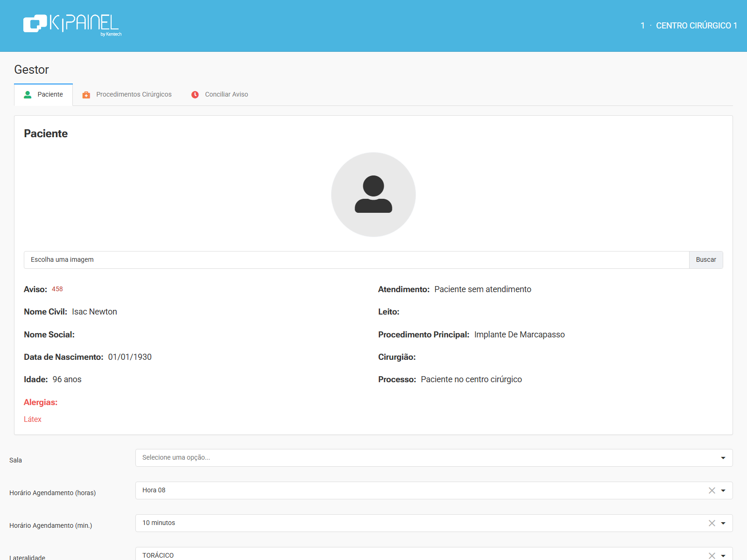This screenshot has width=747, height=560.
Task: Click the Leito label
Action: [389, 312]
